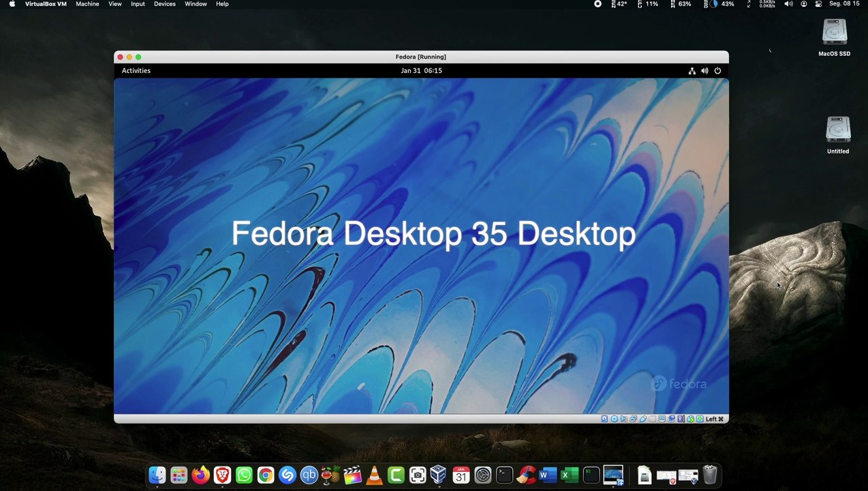Launch Google Chrome from the Dock
The width and height of the screenshot is (868, 491).
[x=266, y=475]
